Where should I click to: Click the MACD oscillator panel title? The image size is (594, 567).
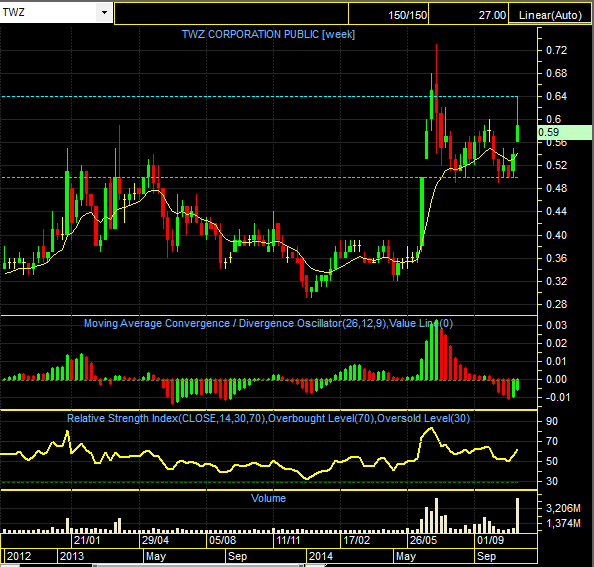pyautogui.click(x=268, y=323)
